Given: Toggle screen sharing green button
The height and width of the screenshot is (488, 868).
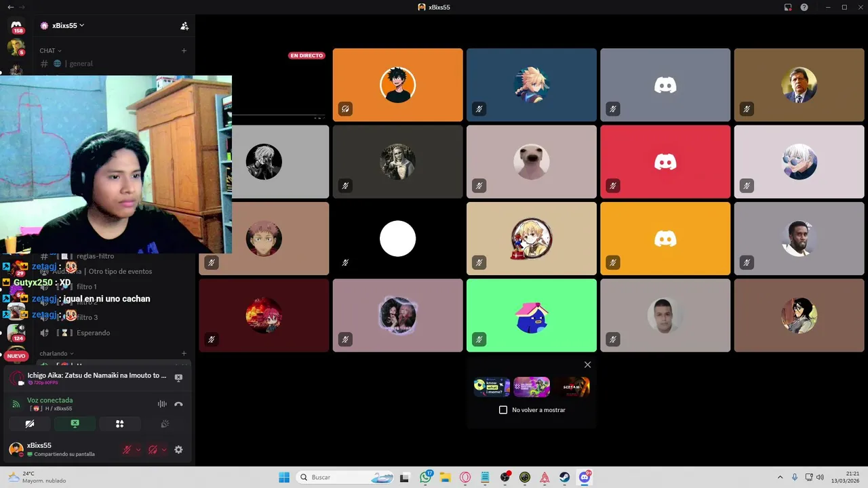Looking at the screenshot, I should (x=75, y=424).
